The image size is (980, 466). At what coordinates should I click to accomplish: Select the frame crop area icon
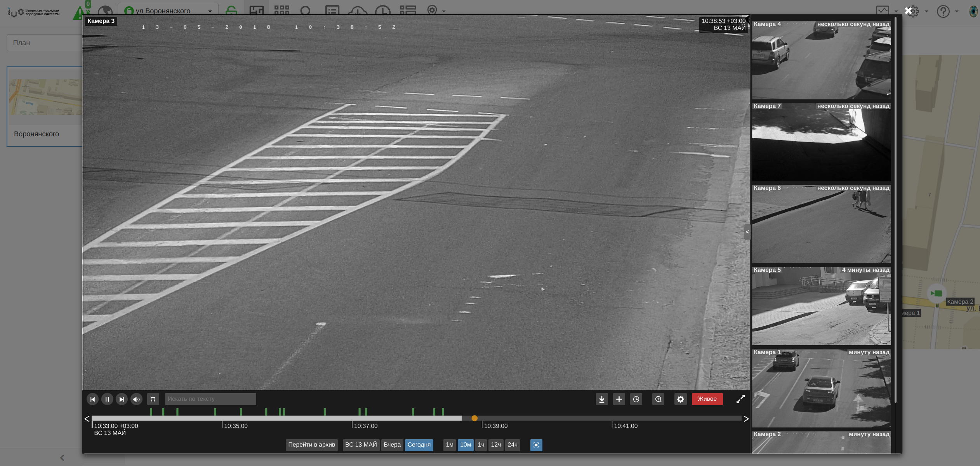click(x=153, y=399)
